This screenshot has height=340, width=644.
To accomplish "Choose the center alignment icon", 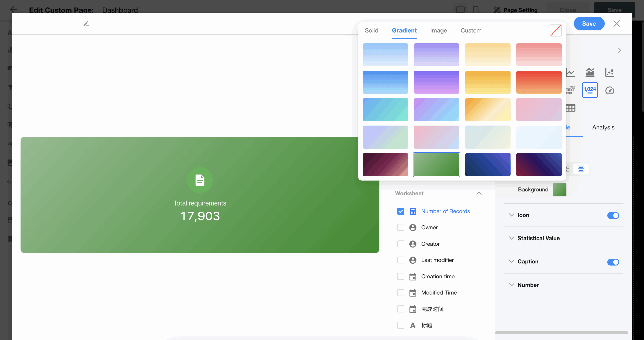I will (x=581, y=169).
